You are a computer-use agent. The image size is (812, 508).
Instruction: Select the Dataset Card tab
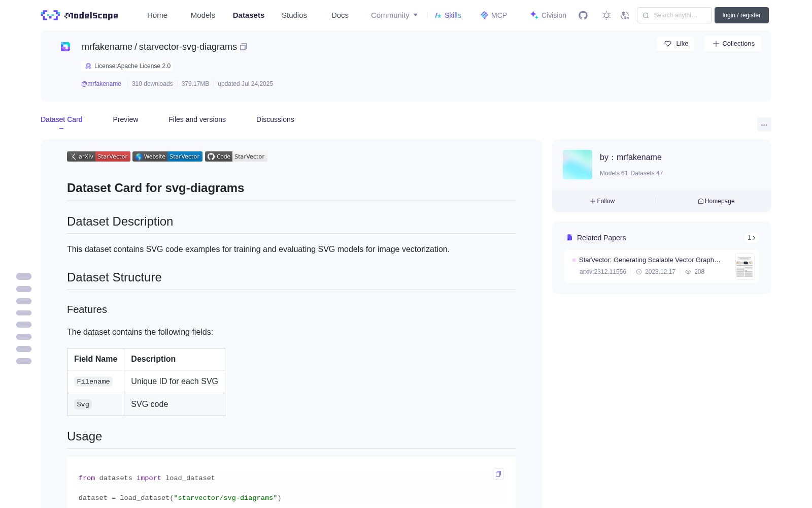pyautogui.click(x=61, y=119)
